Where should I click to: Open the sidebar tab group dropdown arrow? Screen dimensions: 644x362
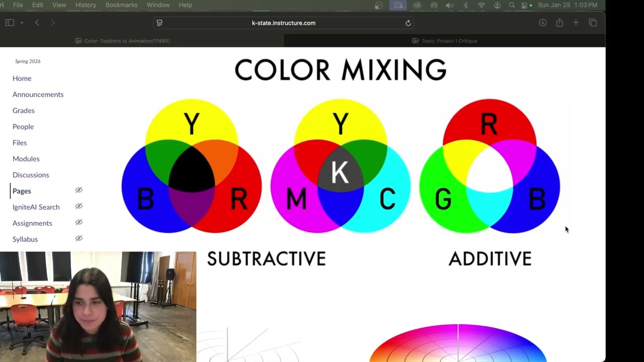pyautogui.click(x=22, y=23)
